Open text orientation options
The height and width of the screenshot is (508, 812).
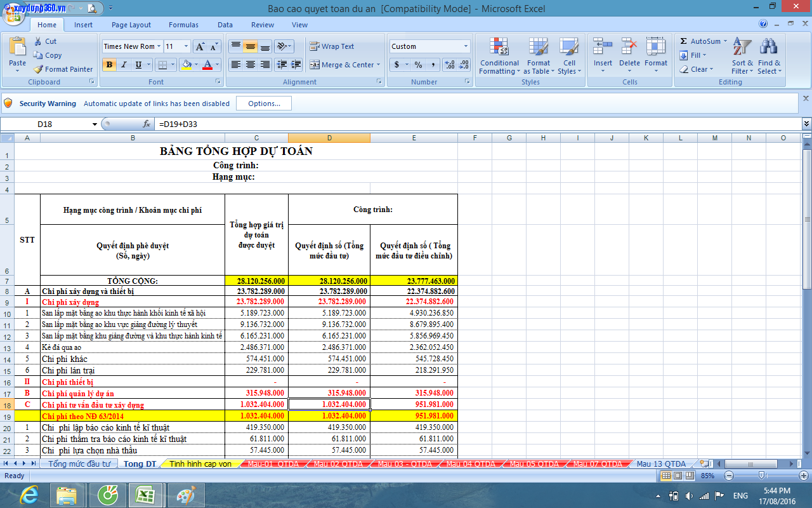(x=284, y=46)
